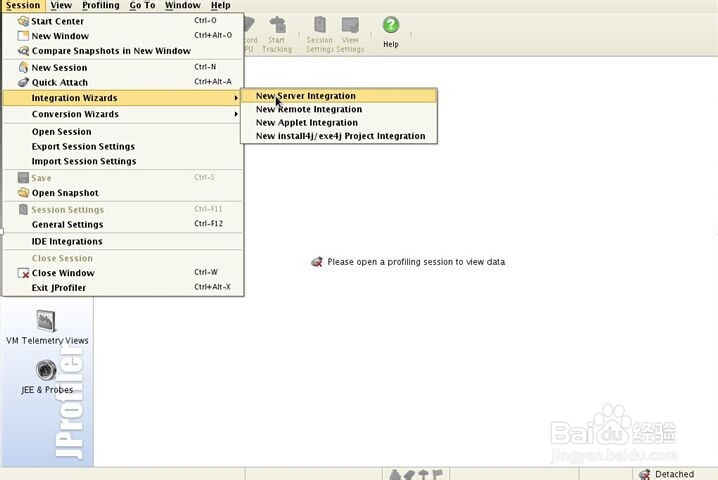Click the Save disk icon

click(x=23, y=177)
